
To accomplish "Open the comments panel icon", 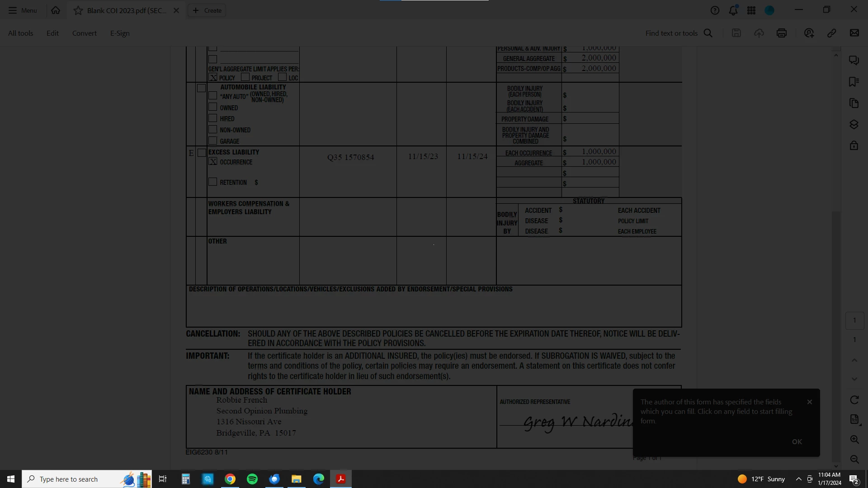I will tap(854, 60).
